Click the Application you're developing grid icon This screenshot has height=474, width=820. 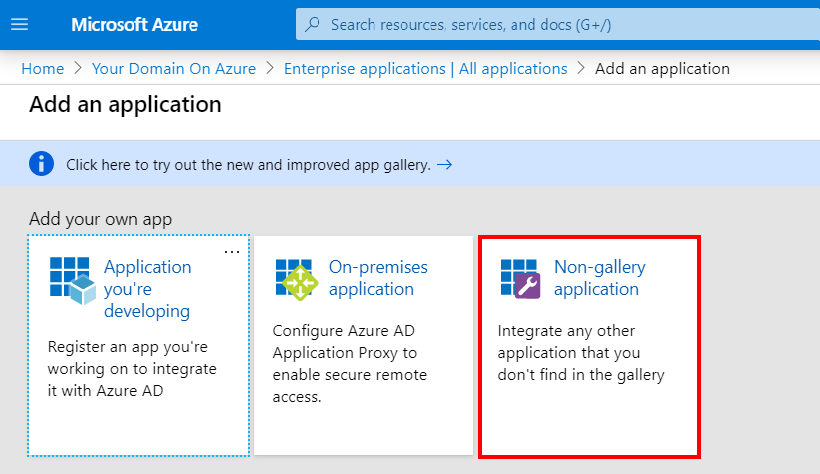coord(73,280)
